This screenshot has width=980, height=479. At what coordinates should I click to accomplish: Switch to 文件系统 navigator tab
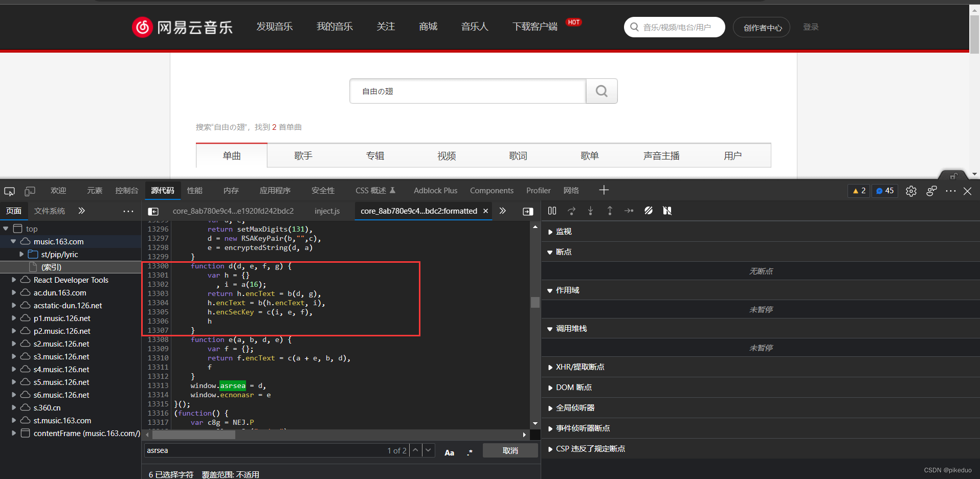50,211
